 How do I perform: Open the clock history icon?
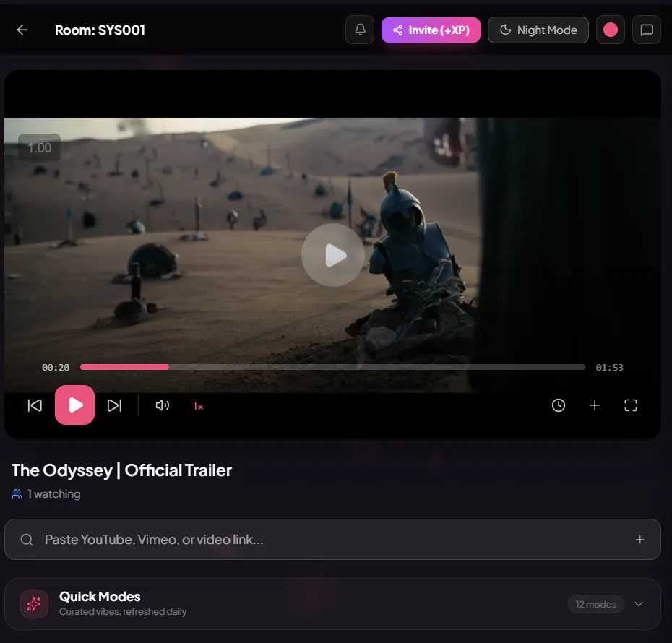(558, 405)
